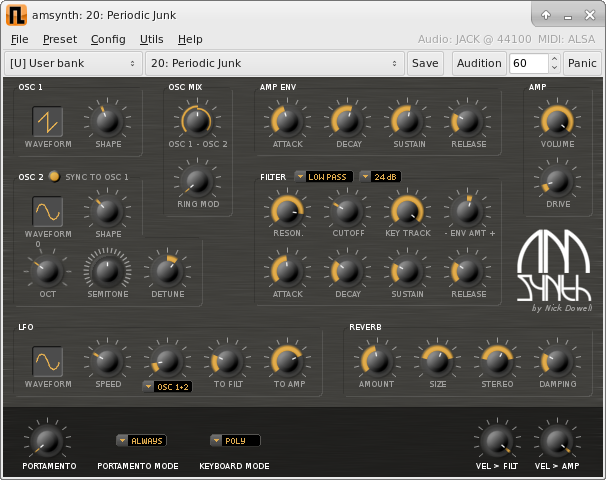Screen dimensions: 606x480
Task: Click the Filter envelope Attack knob
Action: click(x=287, y=271)
